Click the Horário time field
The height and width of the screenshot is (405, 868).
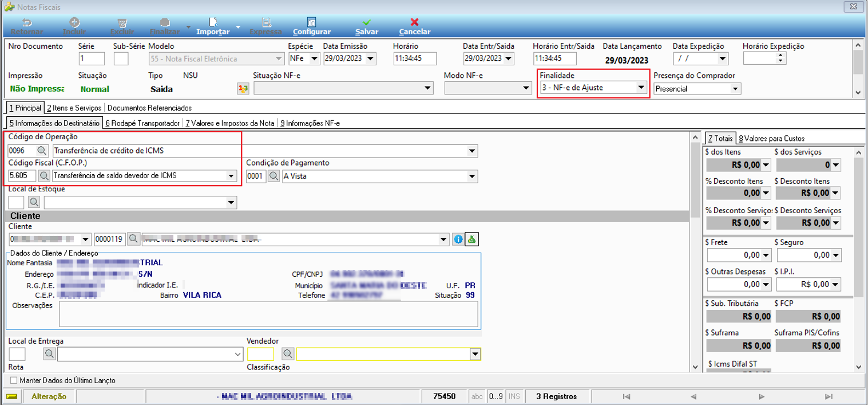coord(415,58)
